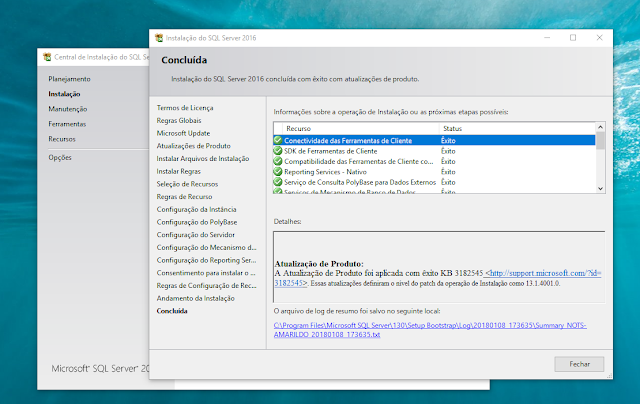Image resolution: width=640 pixels, height=404 pixels.
Task: Click the Atualização de Produto details heading
Action: [319, 264]
